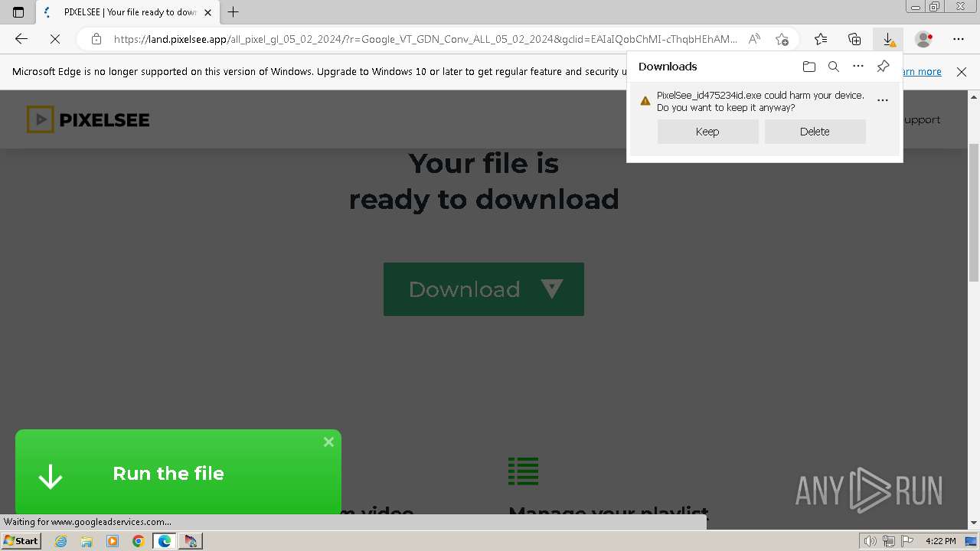Open the downloads folder icon

click(x=809, y=67)
